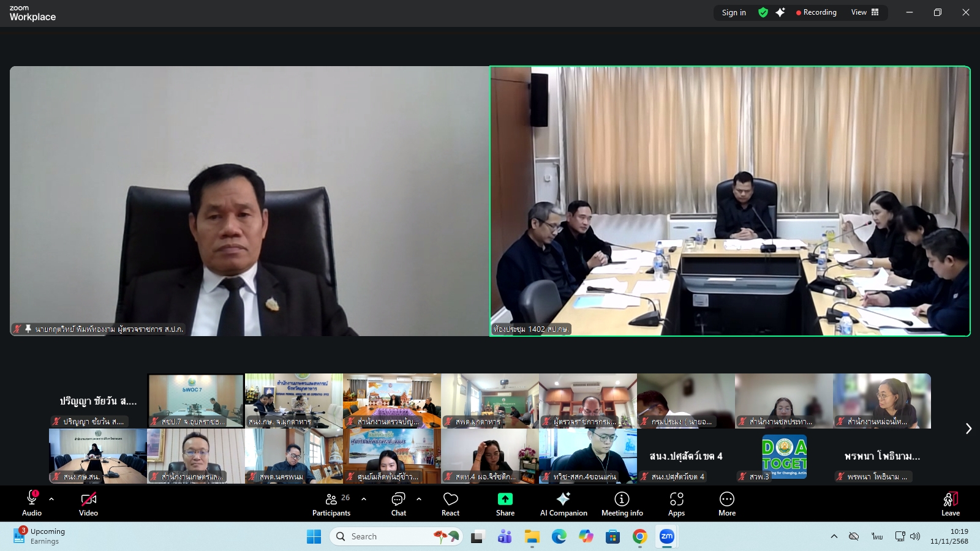Open the Chat dropdown chevron

[418, 499]
